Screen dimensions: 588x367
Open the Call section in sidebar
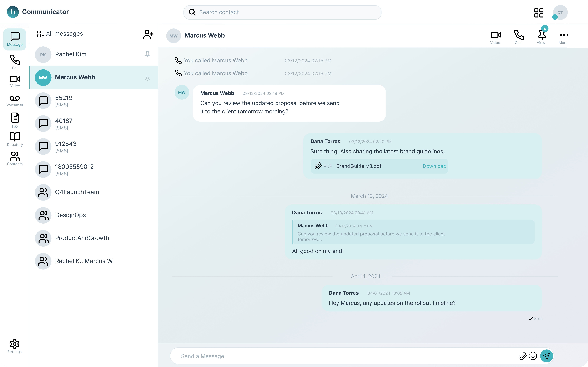pos(15,62)
